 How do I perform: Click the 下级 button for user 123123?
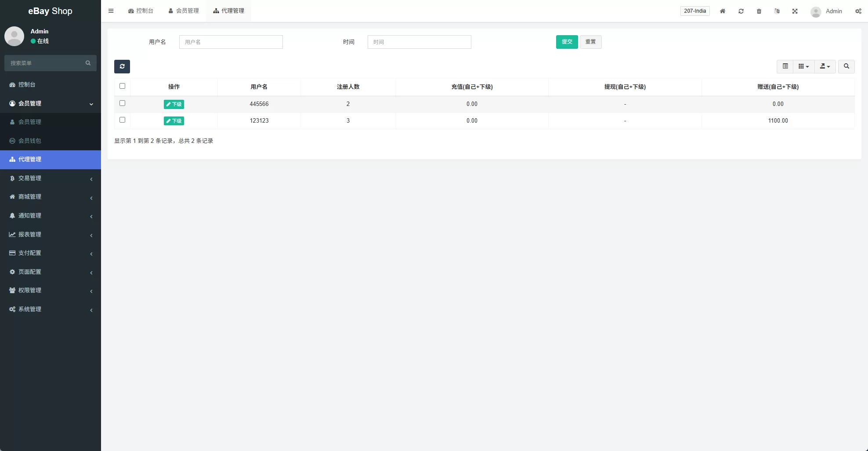click(174, 120)
